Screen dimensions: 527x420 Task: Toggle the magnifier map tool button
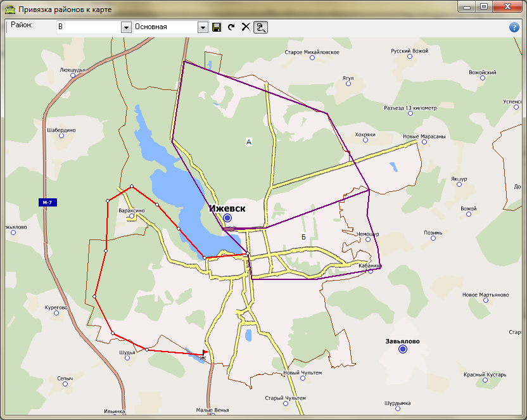[260, 27]
